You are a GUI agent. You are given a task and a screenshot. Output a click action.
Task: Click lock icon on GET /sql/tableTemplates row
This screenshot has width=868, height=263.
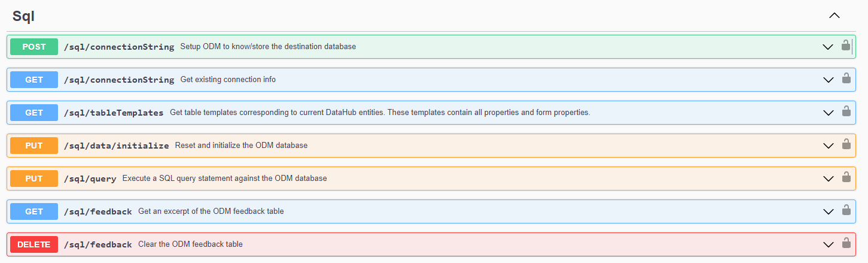click(x=846, y=111)
